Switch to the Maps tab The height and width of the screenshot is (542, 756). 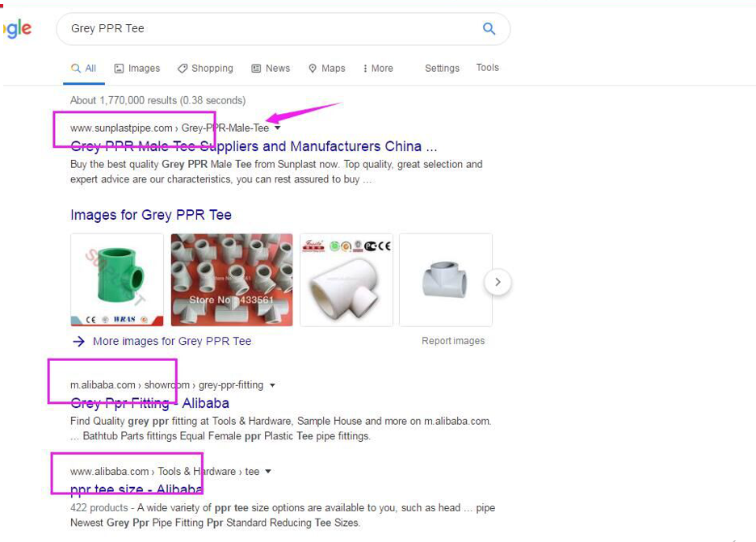(327, 69)
